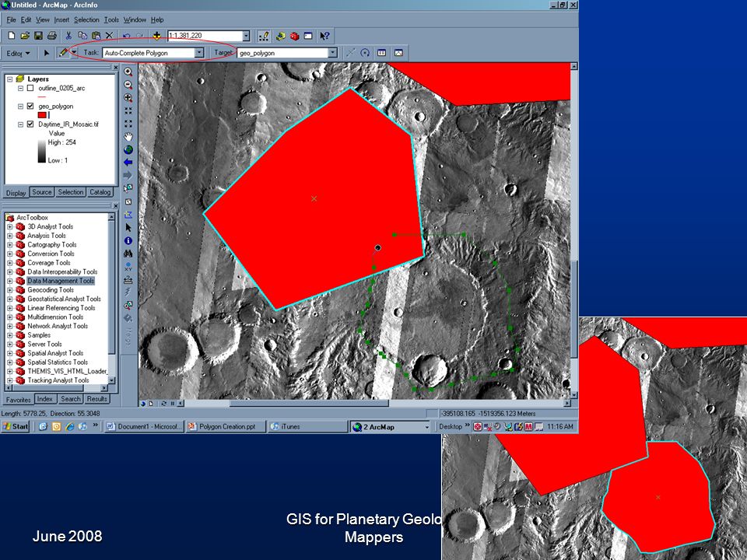Image resolution: width=747 pixels, height=560 pixels.
Task: Uncheck the geo_polygon layer checkbox
Action: point(30,107)
